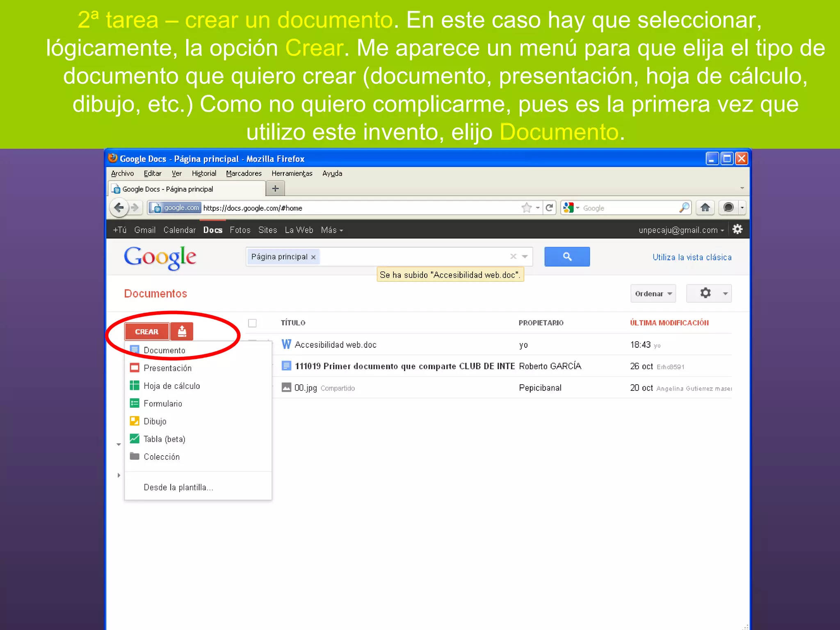840x630 pixels.
Task: Open the Herramientas menu
Action: coord(292,173)
